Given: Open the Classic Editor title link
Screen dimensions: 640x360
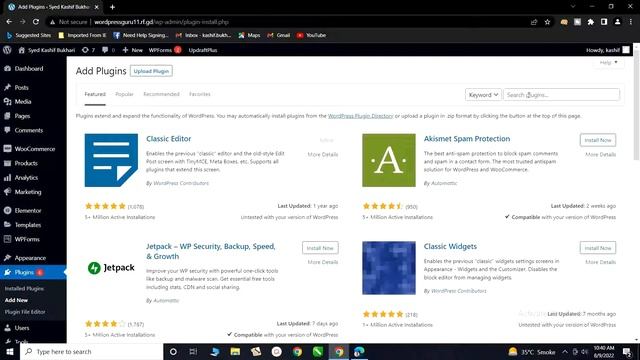Looking at the screenshot, I should [169, 139].
